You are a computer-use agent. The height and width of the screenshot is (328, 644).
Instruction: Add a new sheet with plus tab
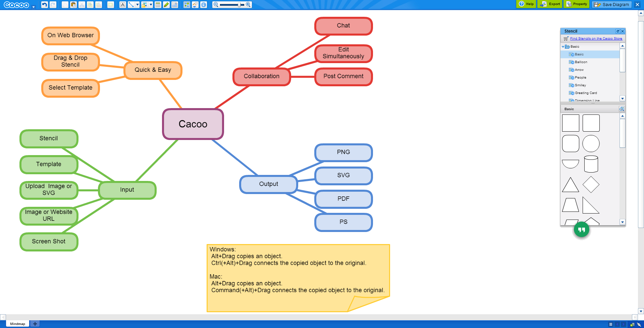coord(35,324)
